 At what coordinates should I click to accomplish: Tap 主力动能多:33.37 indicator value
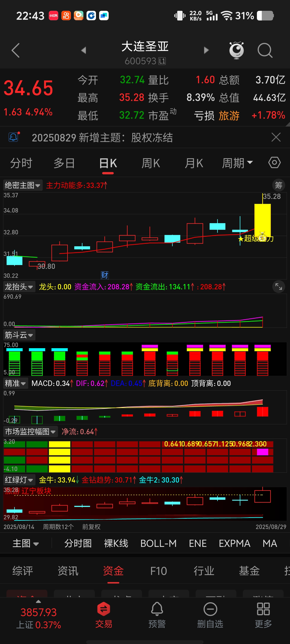77,185
